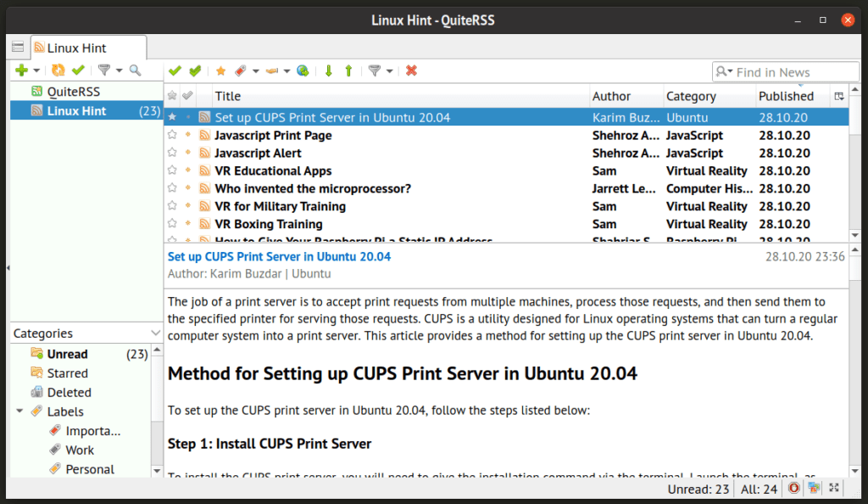Screen dimensions: 868x504
Task: Jump to next unread news item
Action: coord(329,70)
